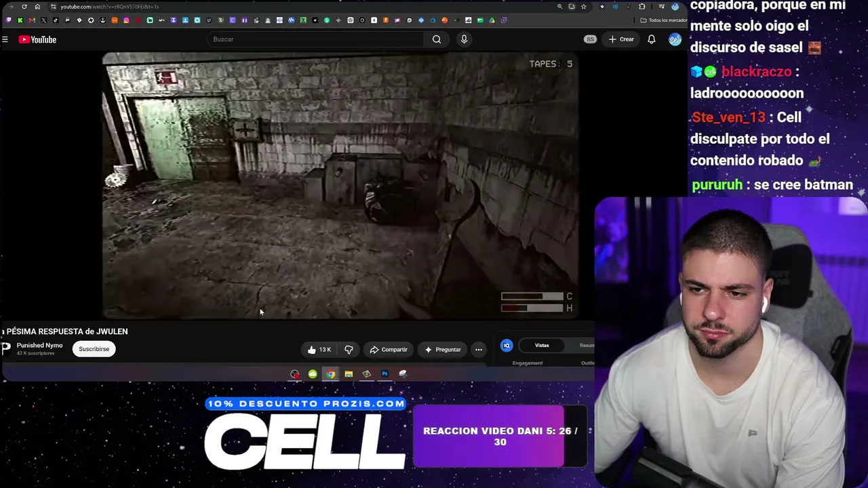Open the green cloud app in taskbar

click(x=313, y=374)
